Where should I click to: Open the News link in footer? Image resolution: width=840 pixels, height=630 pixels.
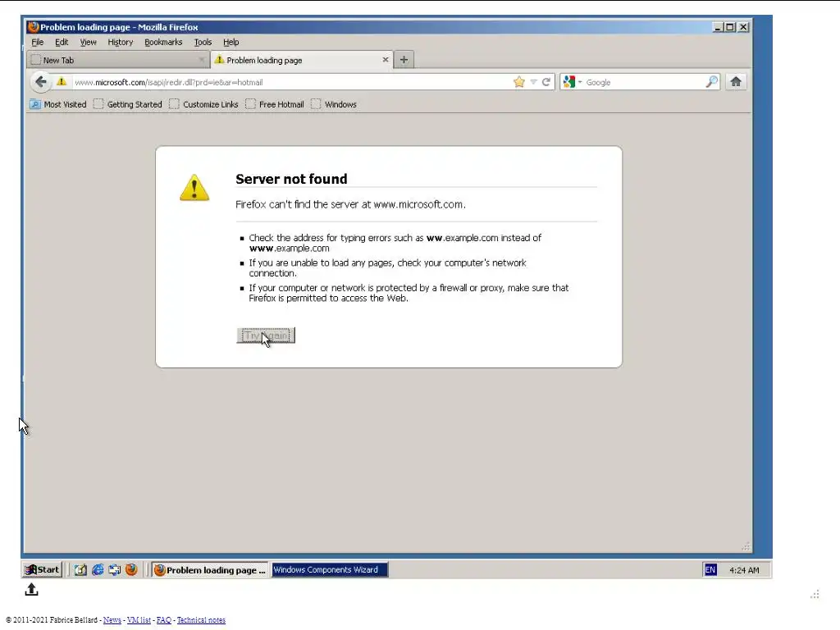(x=112, y=620)
